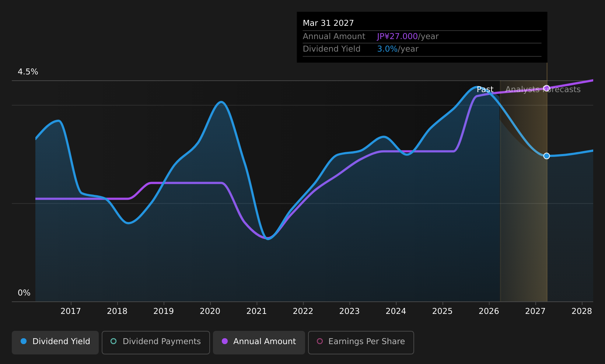Click the JP¥27.000/year tooltip value
Viewport: 605px width, 364px height.
click(x=408, y=36)
